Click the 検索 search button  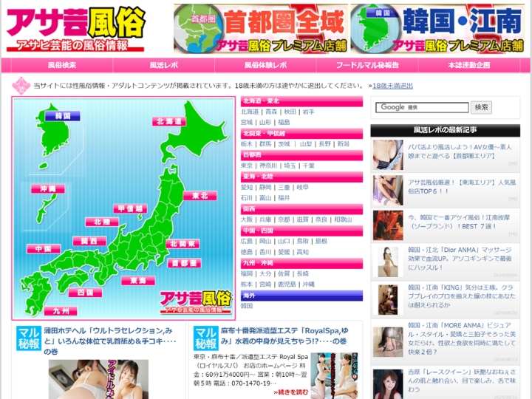pyautogui.click(x=481, y=108)
